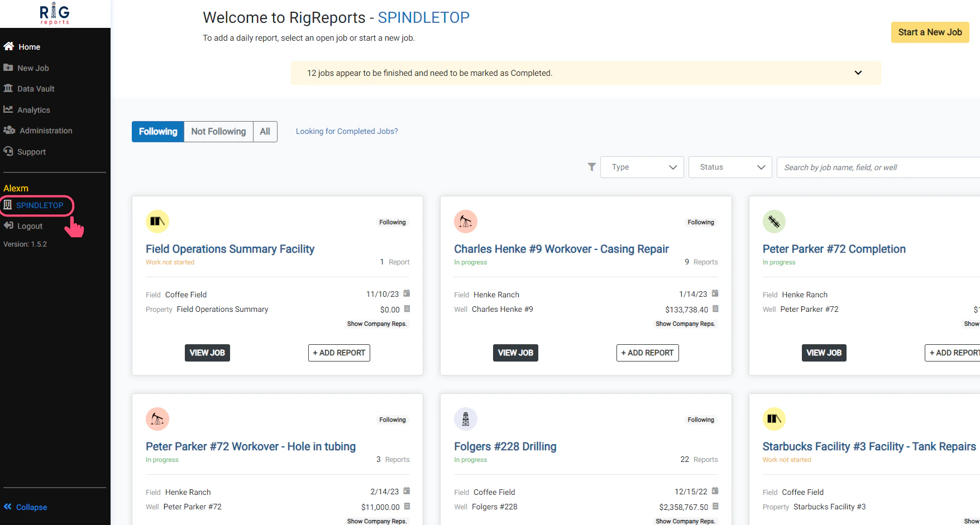Image resolution: width=980 pixels, height=525 pixels.
Task: Show Company Reps on Folgers #228 Drilling card
Action: (x=685, y=521)
